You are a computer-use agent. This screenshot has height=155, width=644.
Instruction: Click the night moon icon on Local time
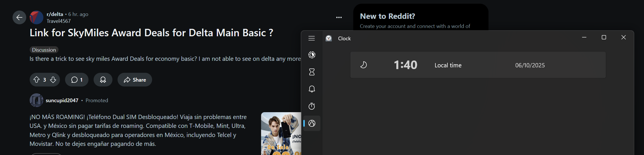pyautogui.click(x=364, y=65)
